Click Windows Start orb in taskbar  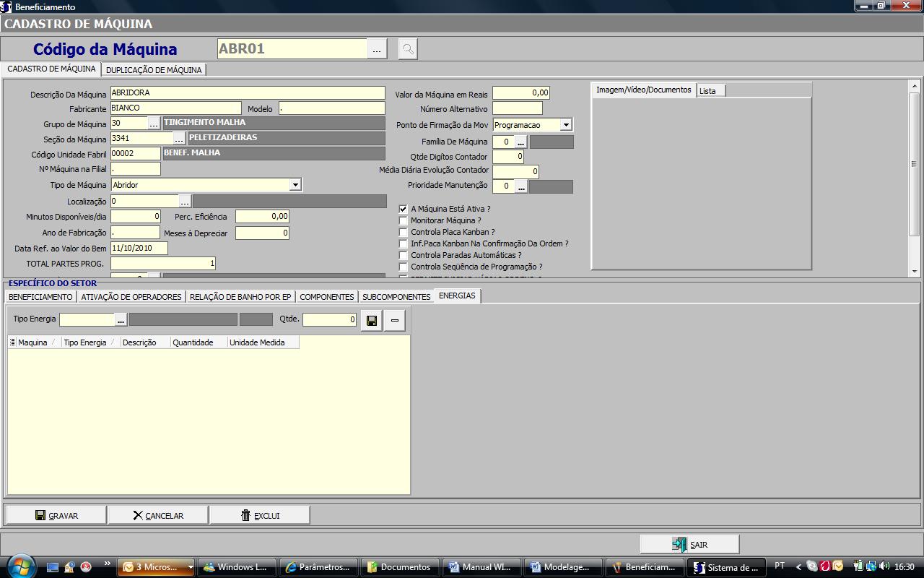point(20,566)
